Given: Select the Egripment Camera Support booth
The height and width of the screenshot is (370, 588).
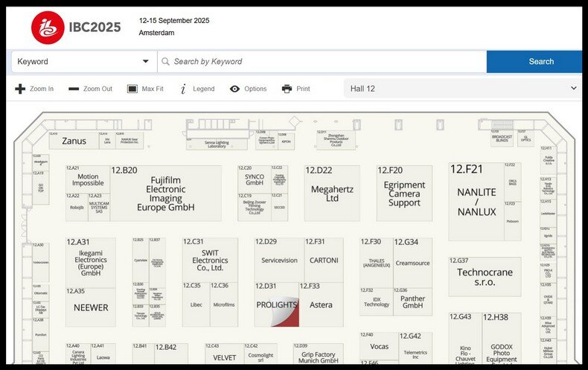Looking at the screenshot, I should tap(404, 194).
